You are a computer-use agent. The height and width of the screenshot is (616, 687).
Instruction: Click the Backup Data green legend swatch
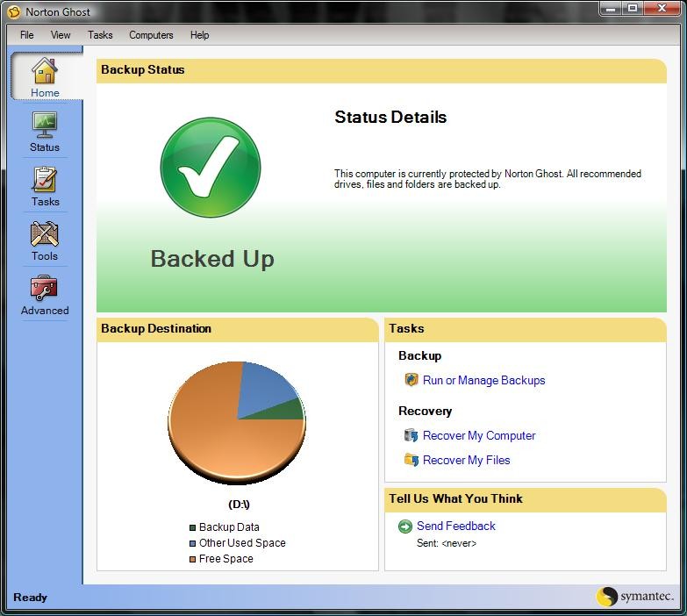click(192, 527)
